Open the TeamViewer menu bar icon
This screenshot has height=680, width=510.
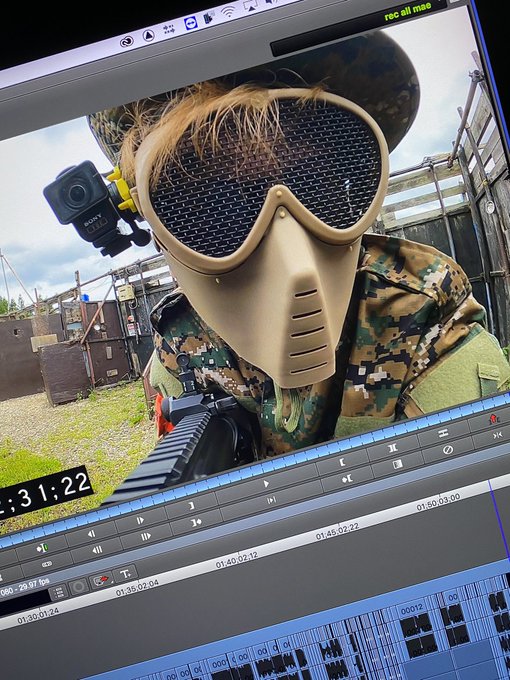(190, 23)
